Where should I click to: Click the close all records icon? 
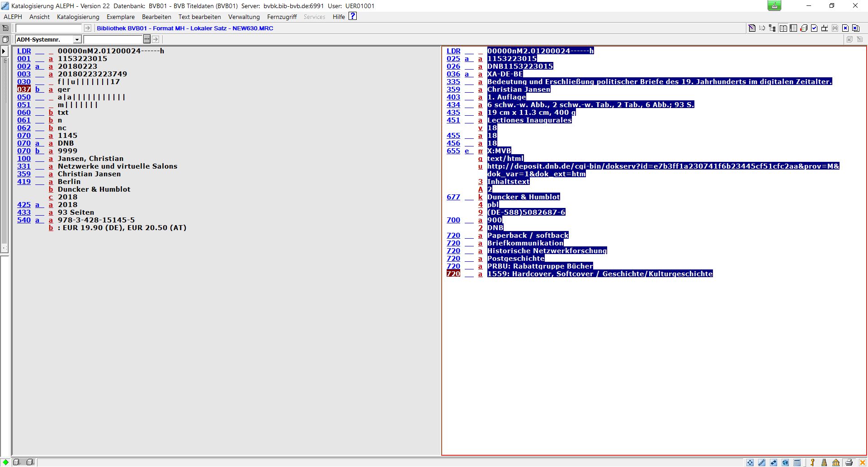tap(855, 28)
